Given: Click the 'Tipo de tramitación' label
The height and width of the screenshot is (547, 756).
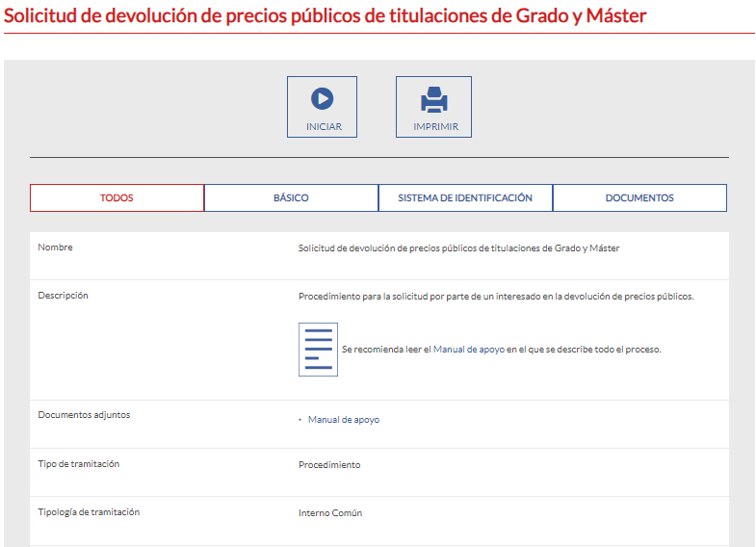Looking at the screenshot, I should (79, 464).
